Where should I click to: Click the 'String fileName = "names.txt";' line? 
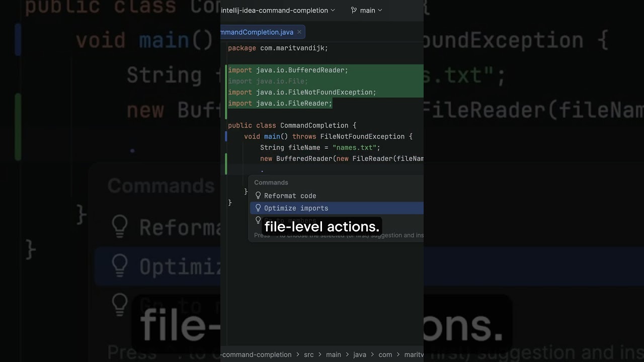click(x=320, y=148)
